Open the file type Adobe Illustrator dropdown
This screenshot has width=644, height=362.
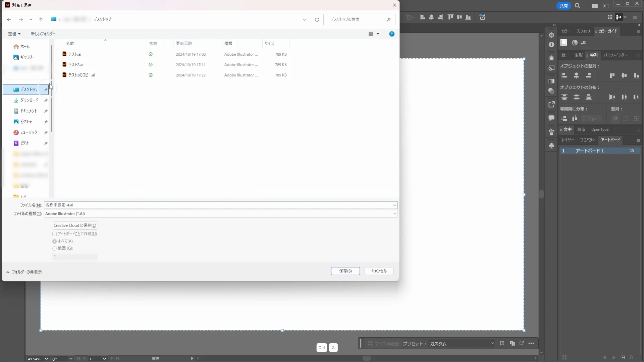click(x=221, y=214)
